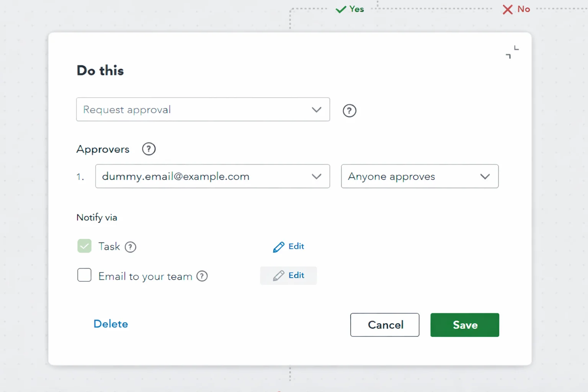Click the red X next to No
Screen dimensions: 588x392
[507, 9]
